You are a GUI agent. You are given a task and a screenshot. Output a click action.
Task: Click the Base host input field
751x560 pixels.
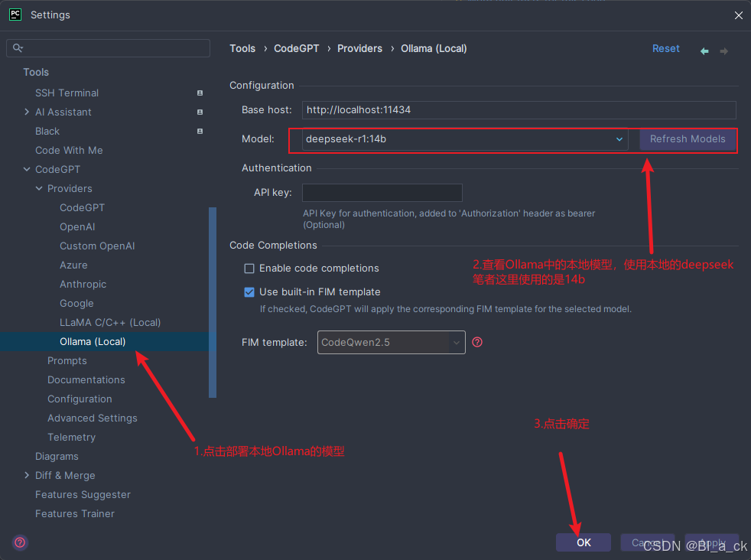(x=519, y=109)
